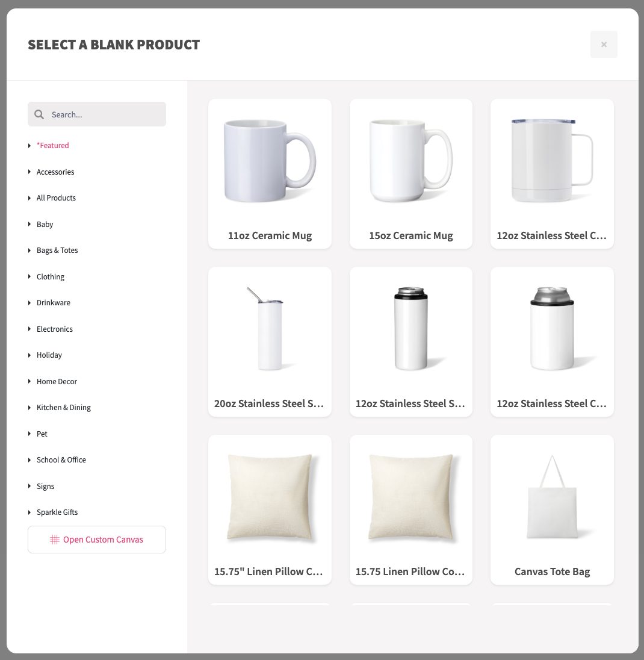644x660 pixels.
Task: Select the 11oz Ceramic Mug image
Action: click(270, 161)
